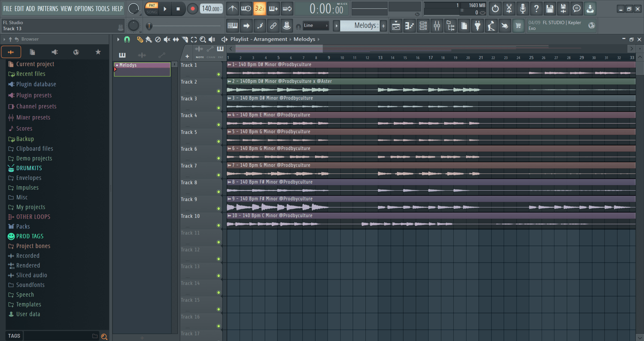Click the question mark help icon
Viewport: 644px width, 341px height.
pos(536,8)
